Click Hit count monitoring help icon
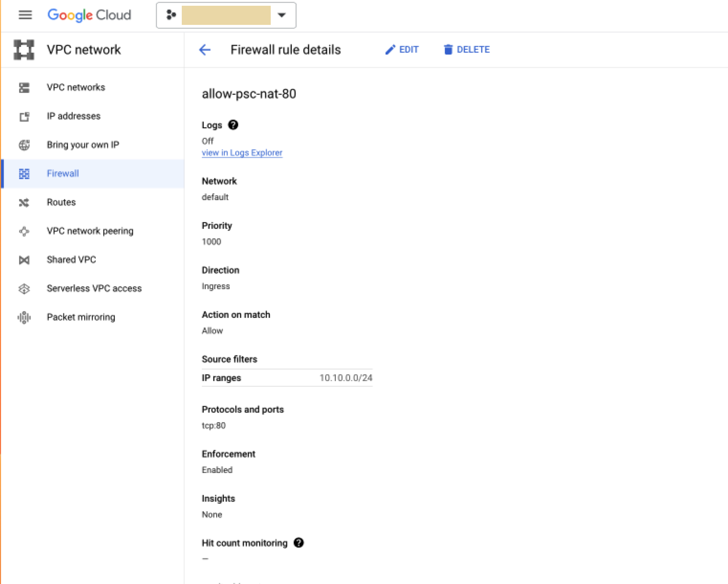728x584 pixels. [x=298, y=543]
